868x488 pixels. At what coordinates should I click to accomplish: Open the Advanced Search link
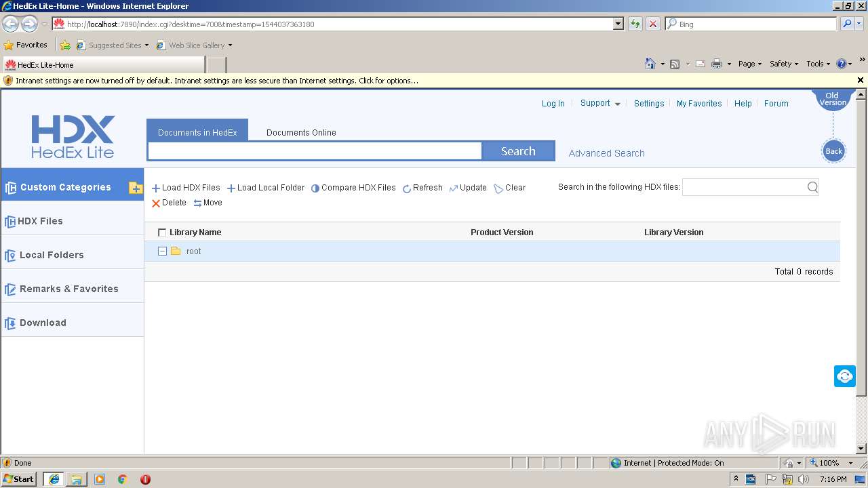606,153
